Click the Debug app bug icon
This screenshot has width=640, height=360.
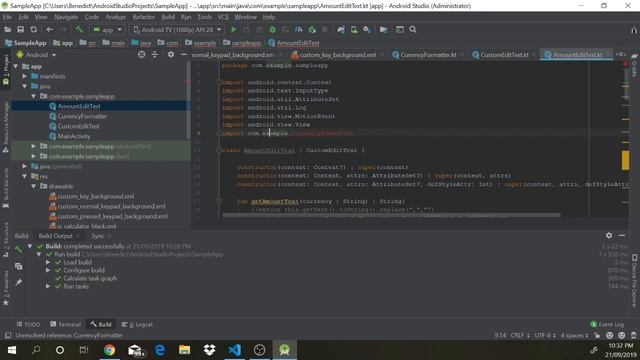(x=272, y=29)
